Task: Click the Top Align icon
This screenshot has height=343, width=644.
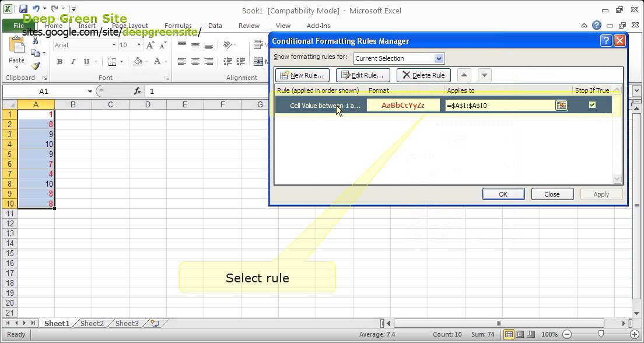Action: click(182, 45)
